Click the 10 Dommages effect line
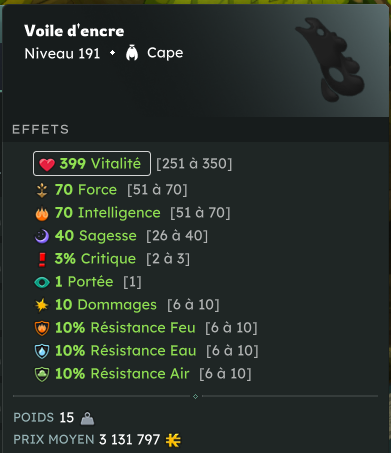Image resolution: width=391 pixels, height=453 pixels. coord(127,305)
